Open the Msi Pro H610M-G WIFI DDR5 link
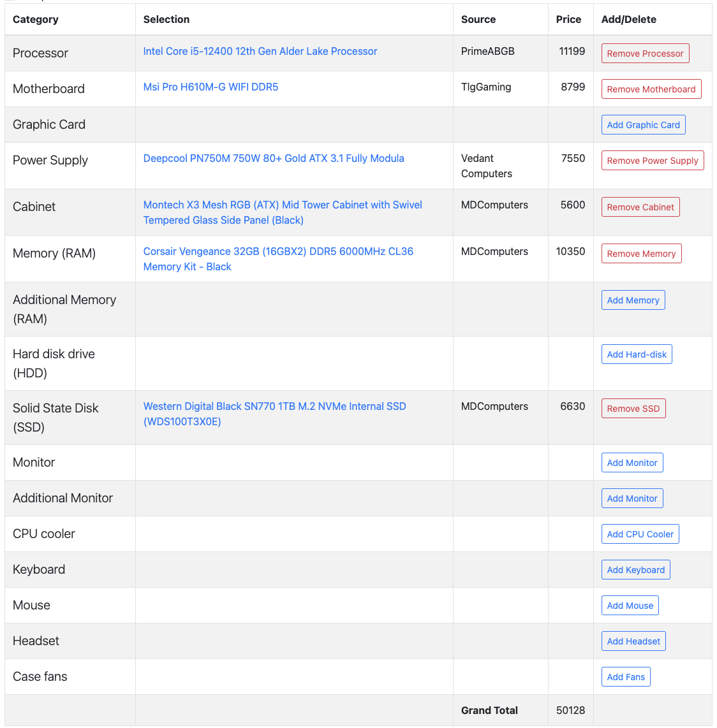 (x=211, y=87)
